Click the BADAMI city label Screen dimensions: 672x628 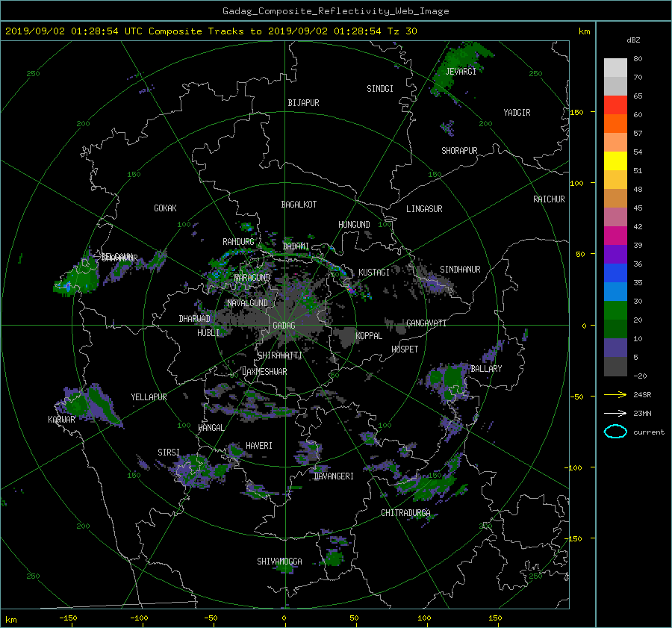pyautogui.click(x=296, y=246)
